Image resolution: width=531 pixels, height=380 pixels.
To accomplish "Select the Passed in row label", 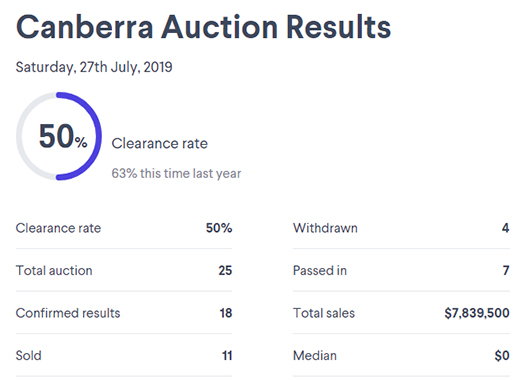I will point(320,270).
